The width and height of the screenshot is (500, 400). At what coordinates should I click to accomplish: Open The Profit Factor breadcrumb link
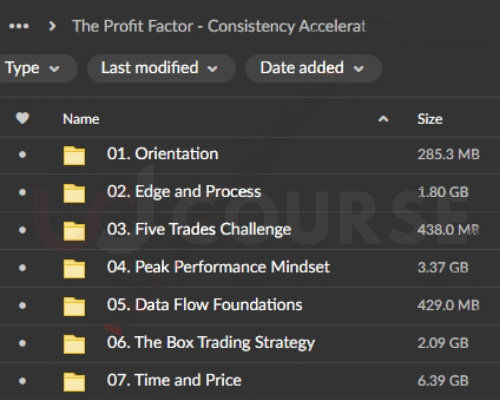pos(219,26)
